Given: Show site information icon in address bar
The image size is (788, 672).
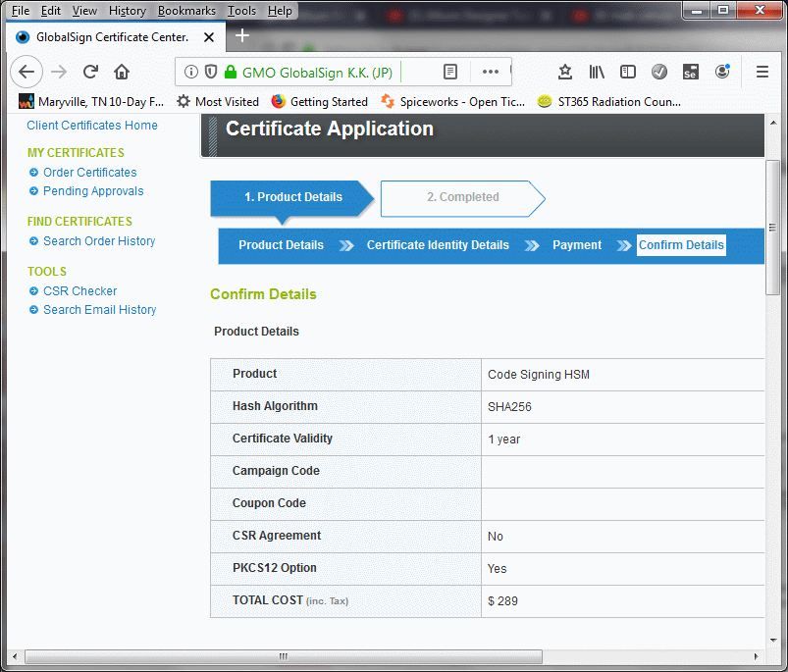Looking at the screenshot, I should [191, 72].
